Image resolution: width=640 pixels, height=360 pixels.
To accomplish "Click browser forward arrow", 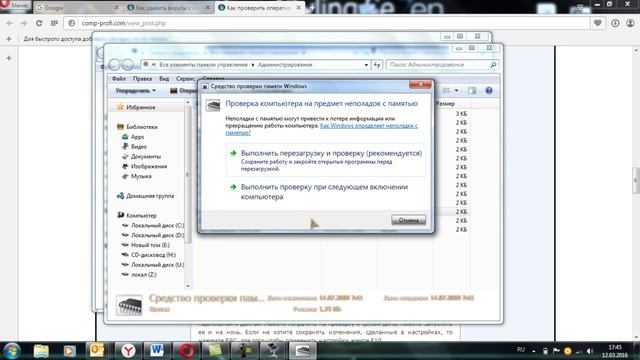I will point(24,23).
